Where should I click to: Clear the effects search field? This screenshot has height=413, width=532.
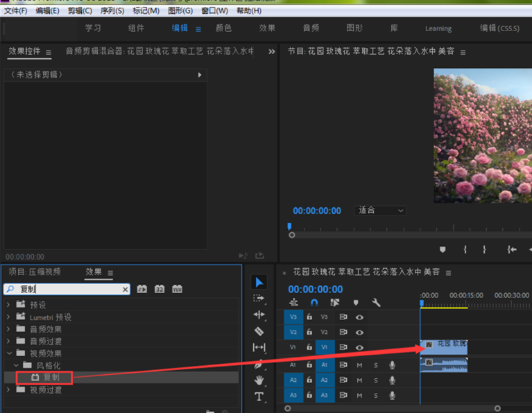[x=125, y=289]
